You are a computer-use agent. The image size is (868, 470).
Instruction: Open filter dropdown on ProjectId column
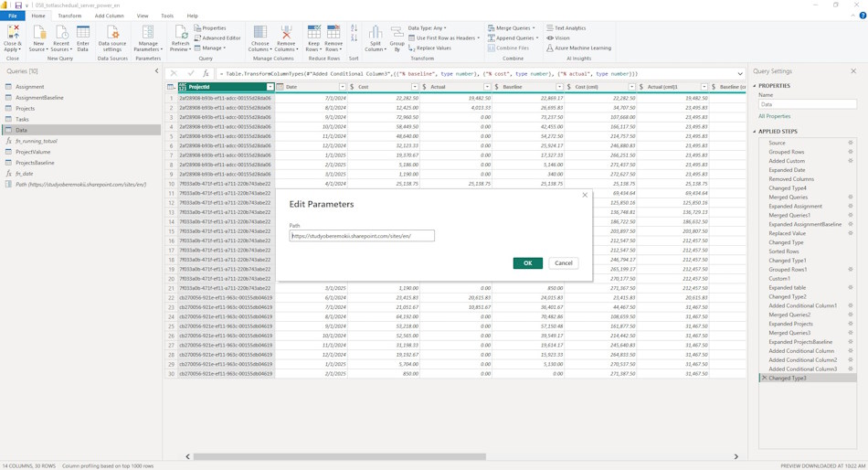[270, 87]
